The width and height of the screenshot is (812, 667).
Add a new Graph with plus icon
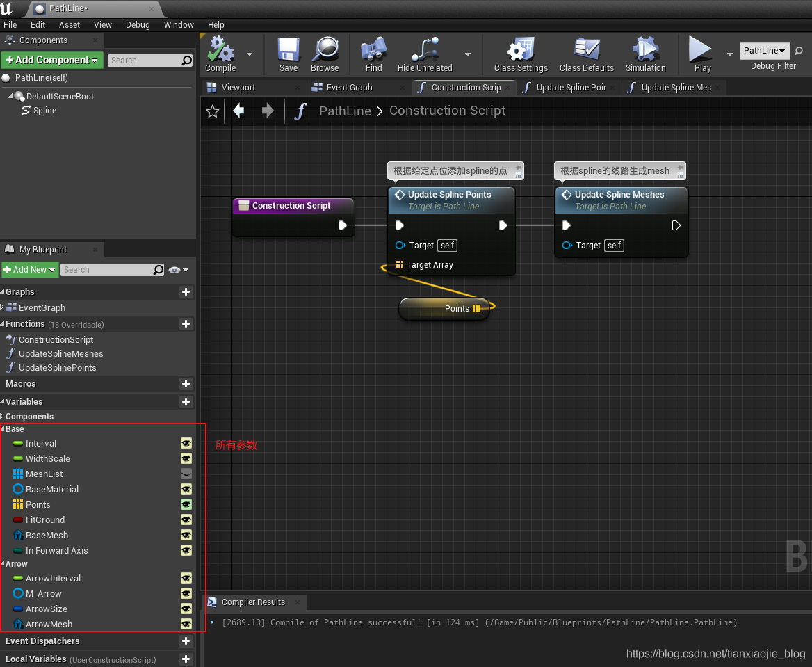coord(186,292)
